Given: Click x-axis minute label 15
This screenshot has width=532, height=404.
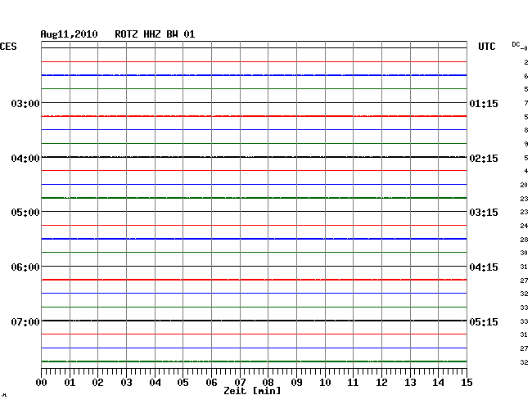Looking at the screenshot, I should [467, 383].
